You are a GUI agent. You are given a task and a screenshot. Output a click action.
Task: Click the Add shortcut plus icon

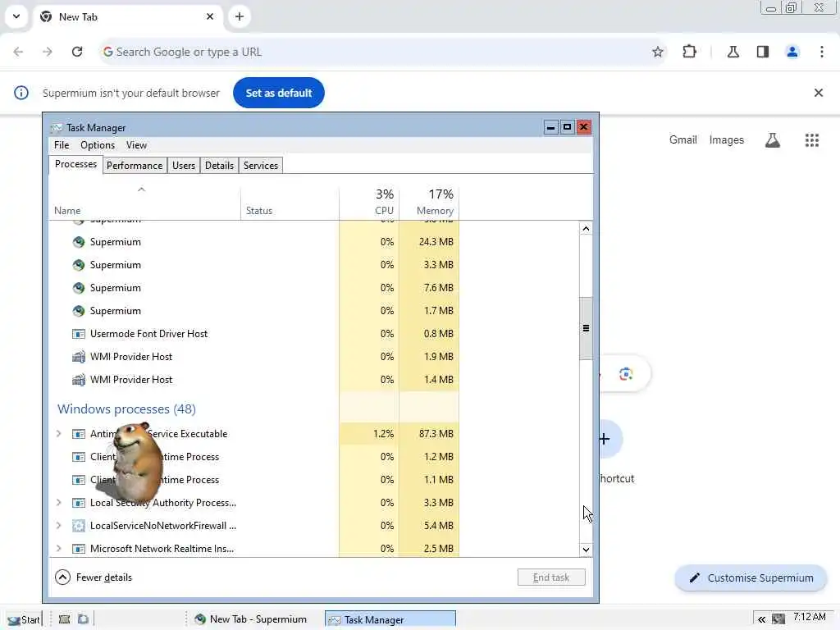tap(605, 440)
